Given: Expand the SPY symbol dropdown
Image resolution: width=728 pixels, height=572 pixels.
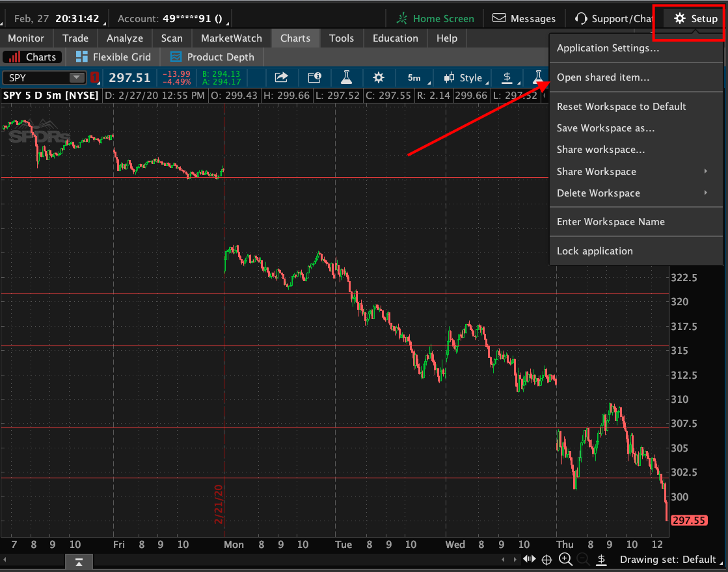Looking at the screenshot, I should pos(77,78).
